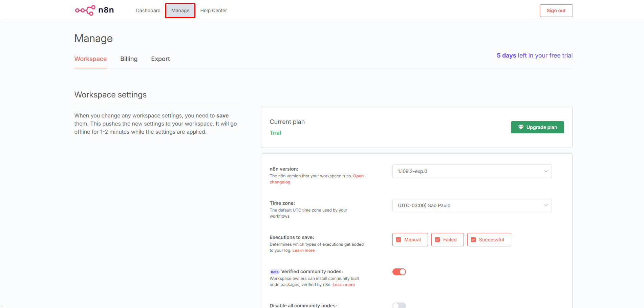Disable the Verified community nodes toggle
The image size is (644, 308).
tap(399, 272)
